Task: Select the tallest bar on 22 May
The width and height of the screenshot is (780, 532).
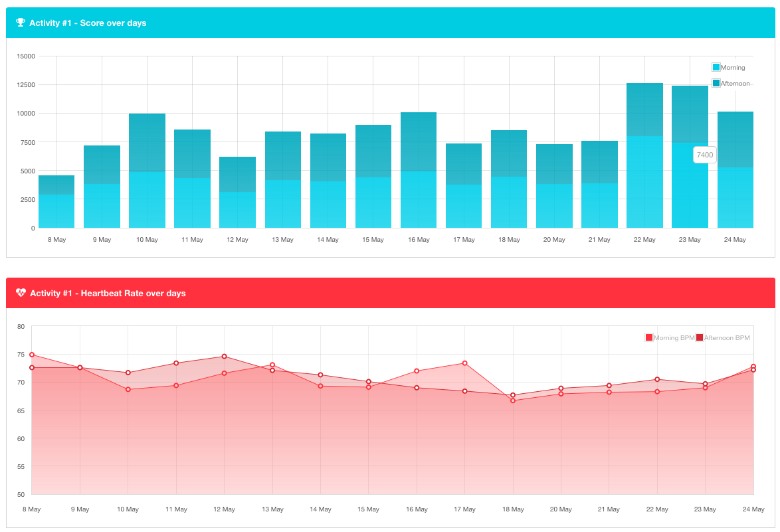Action: 644,153
